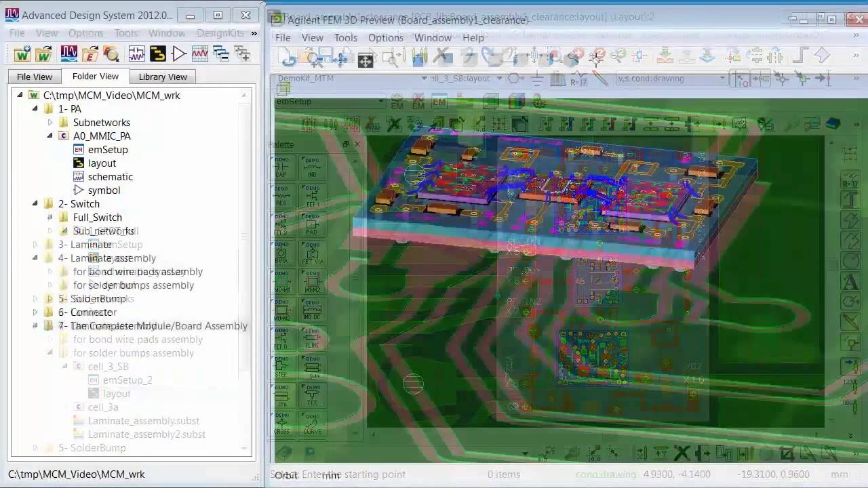Select the STEP palette component

click(282, 368)
